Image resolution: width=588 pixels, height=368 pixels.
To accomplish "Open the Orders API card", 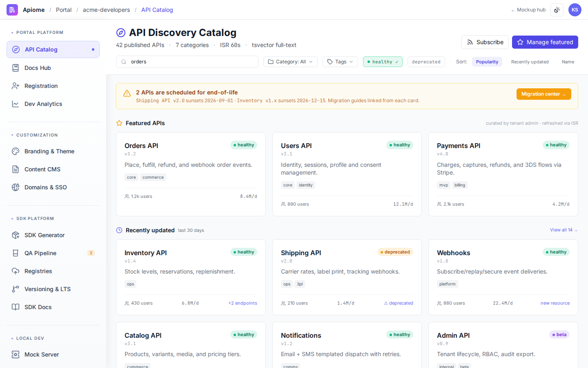I will [191, 174].
